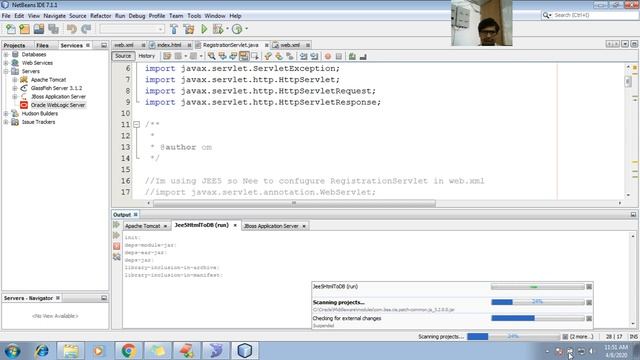Click the editor horizontal scrollbar
640x360 pixels.
point(294,203)
